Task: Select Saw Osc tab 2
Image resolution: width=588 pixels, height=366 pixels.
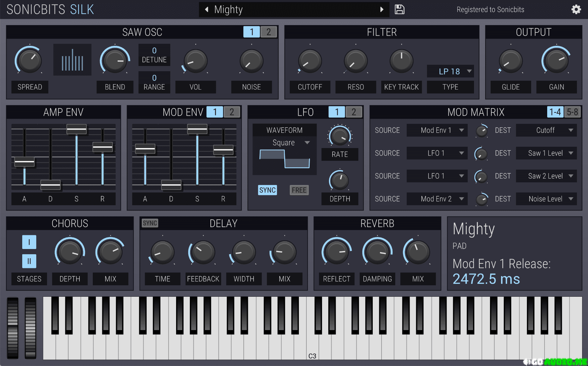Action: (x=269, y=32)
